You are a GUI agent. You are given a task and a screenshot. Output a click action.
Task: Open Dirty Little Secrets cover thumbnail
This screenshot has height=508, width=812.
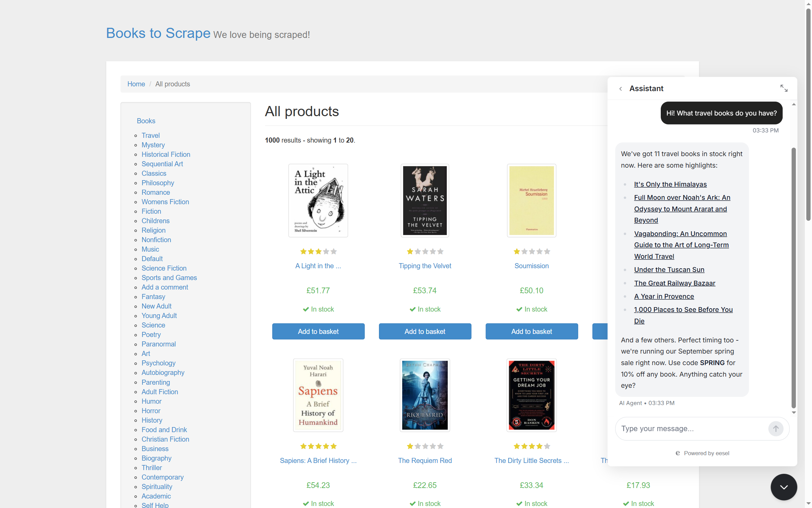click(532, 395)
